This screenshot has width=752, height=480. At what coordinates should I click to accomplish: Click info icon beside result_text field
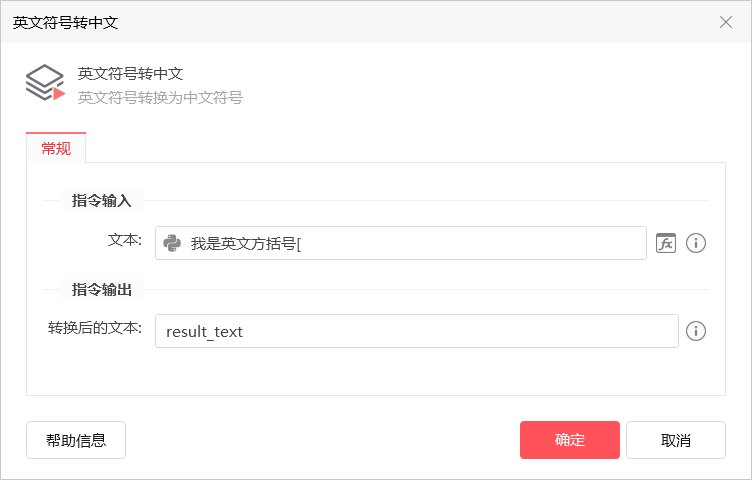coord(696,331)
